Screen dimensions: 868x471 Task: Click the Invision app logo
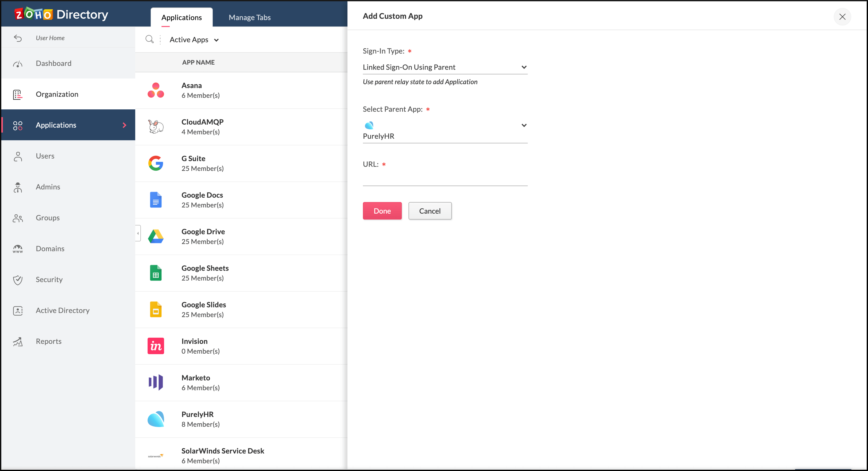click(156, 346)
